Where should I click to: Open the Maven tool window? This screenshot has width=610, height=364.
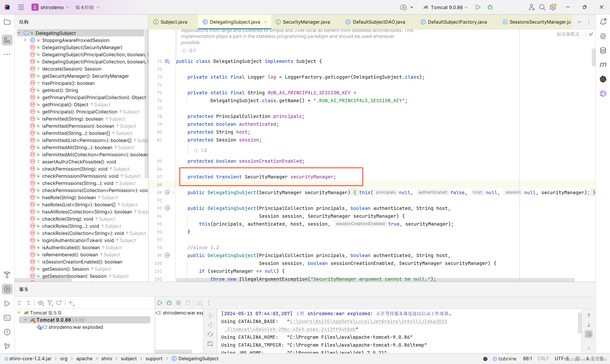pos(603,65)
